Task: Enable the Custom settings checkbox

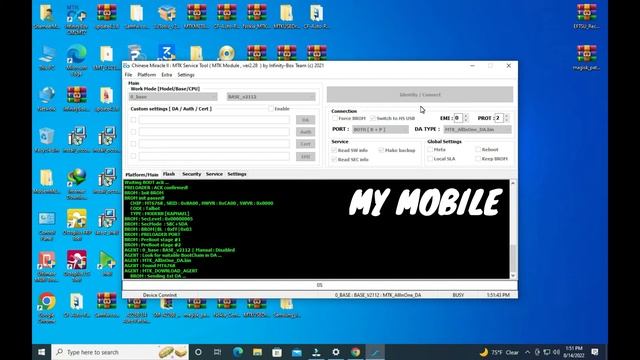Action: (271, 109)
